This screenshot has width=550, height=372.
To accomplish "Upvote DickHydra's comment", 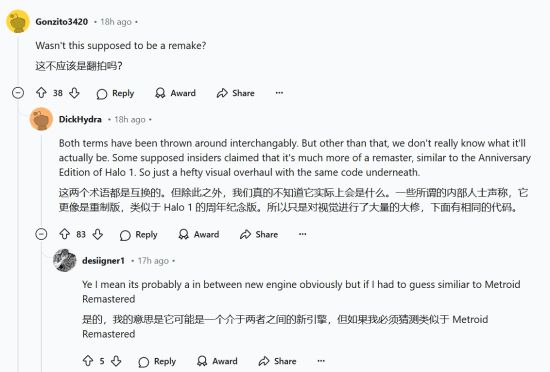I will tap(65, 234).
